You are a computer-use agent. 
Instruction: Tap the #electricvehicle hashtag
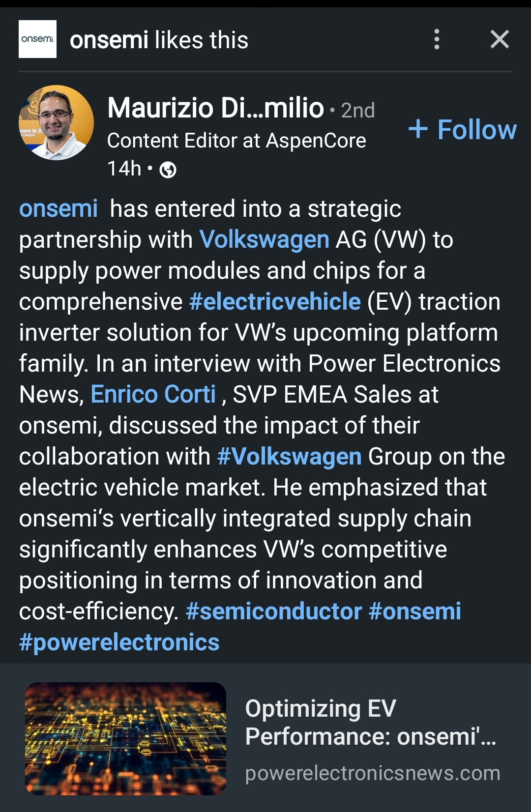tap(275, 302)
